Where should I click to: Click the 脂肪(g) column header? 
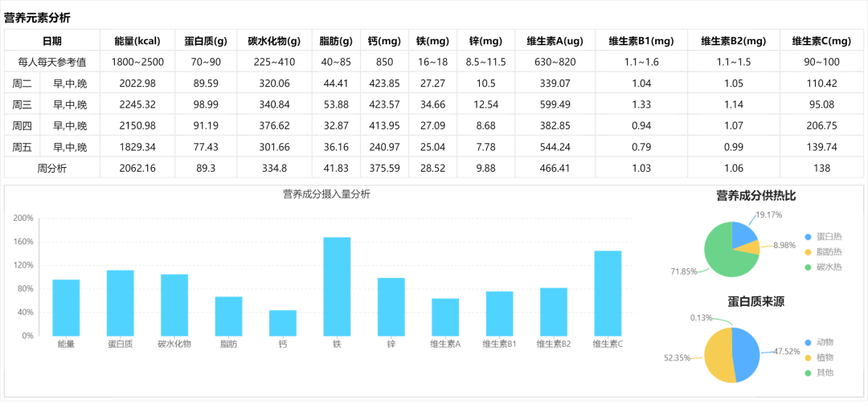tap(336, 40)
